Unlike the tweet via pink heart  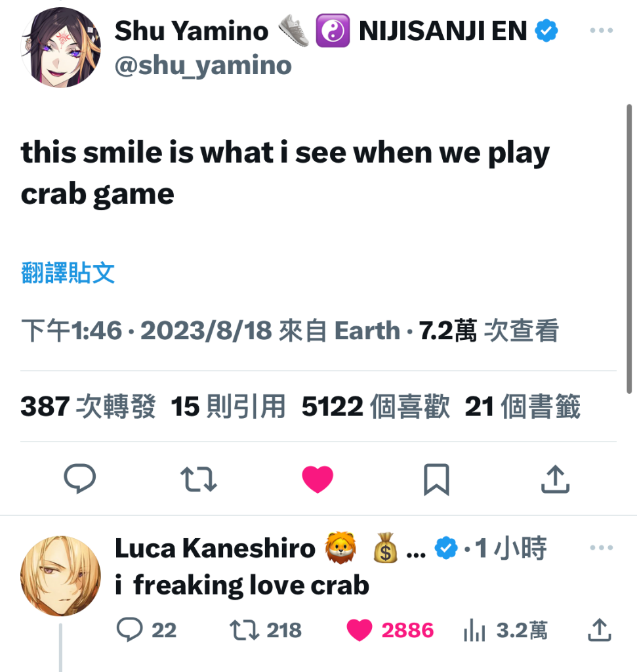(318, 479)
